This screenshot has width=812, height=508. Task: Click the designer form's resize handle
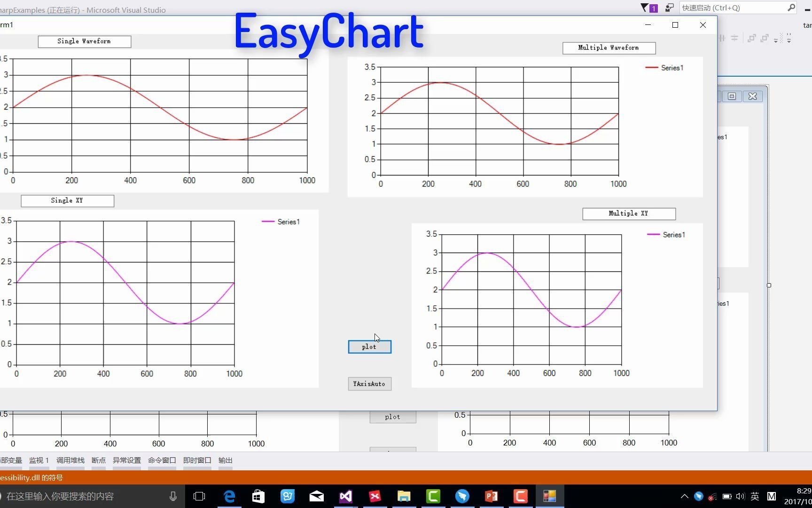click(x=769, y=285)
